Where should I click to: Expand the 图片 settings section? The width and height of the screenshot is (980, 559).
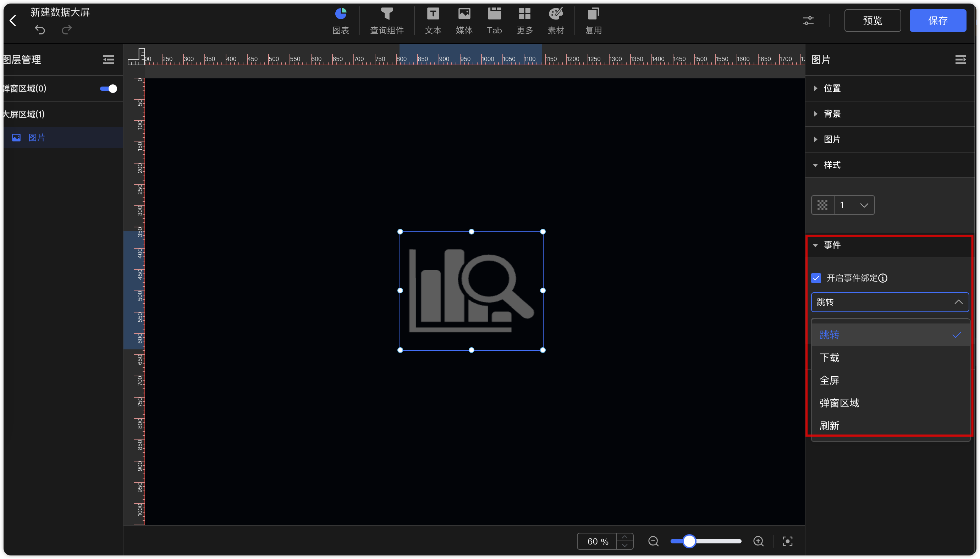(890, 139)
